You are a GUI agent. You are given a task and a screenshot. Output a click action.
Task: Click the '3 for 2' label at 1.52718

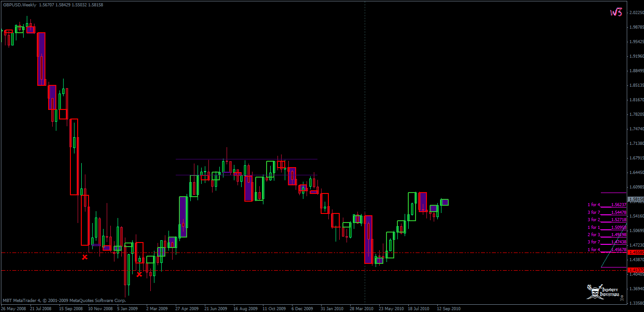pyautogui.click(x=594, y=219)
